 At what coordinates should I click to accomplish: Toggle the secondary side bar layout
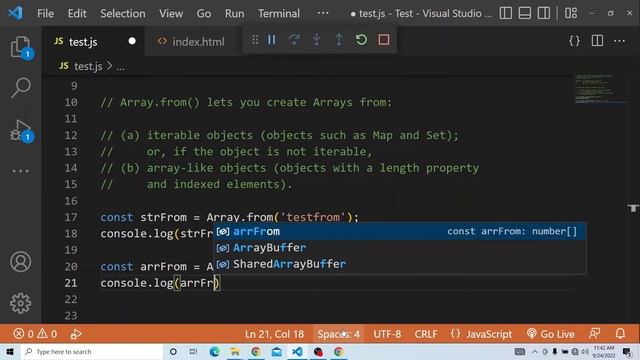(x=544, y=13)
